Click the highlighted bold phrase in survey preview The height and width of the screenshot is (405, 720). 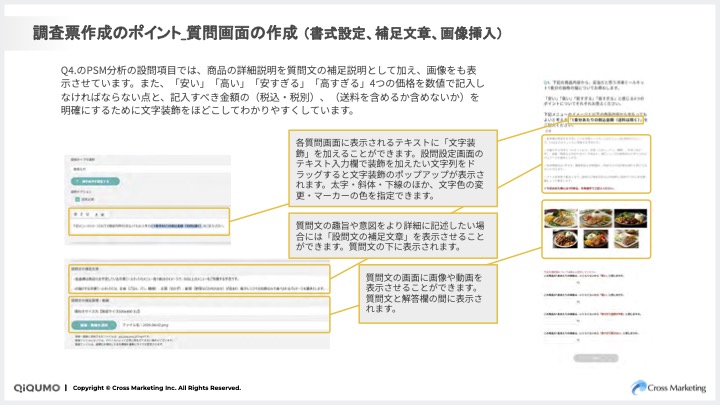605,119
